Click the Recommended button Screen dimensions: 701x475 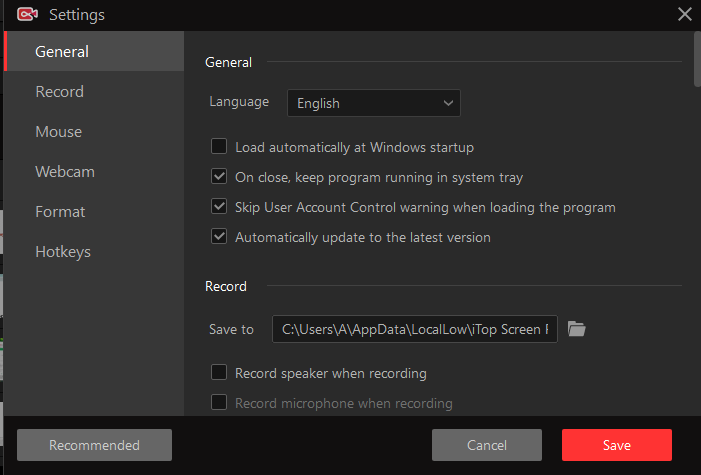(94, 445)
